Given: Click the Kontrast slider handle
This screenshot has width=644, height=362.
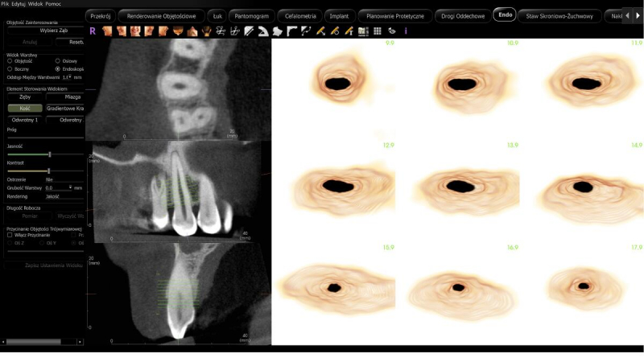Looking at the screenshot, I should coord(49,171).
